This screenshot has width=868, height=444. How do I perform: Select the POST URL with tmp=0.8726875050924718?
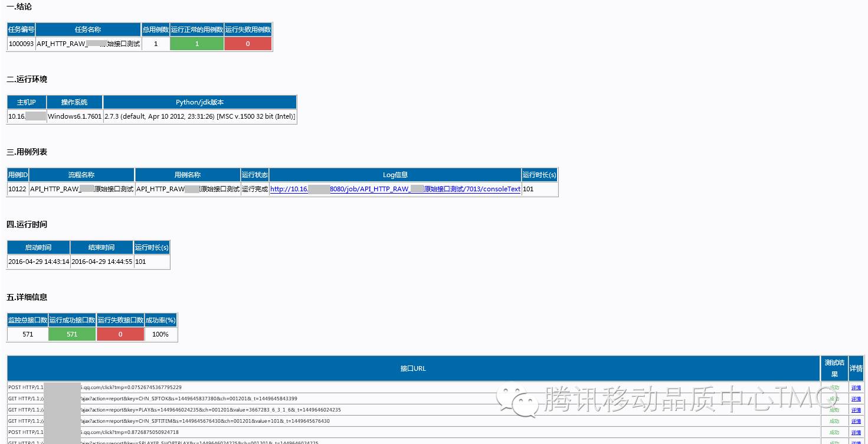pyautogui.click(x=93, y=433)
